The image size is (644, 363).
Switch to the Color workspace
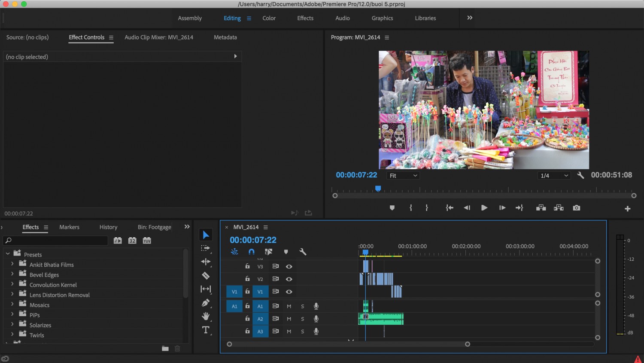(269, 18)
